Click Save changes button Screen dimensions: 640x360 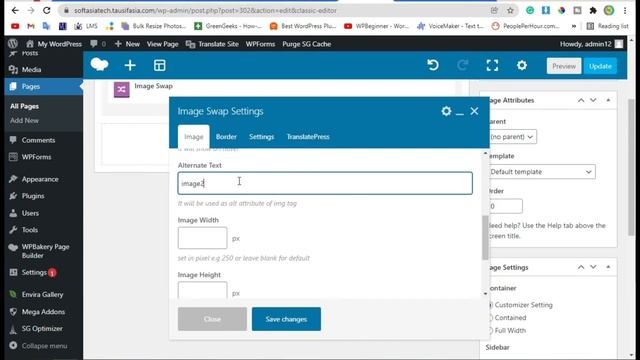point(286,319)
